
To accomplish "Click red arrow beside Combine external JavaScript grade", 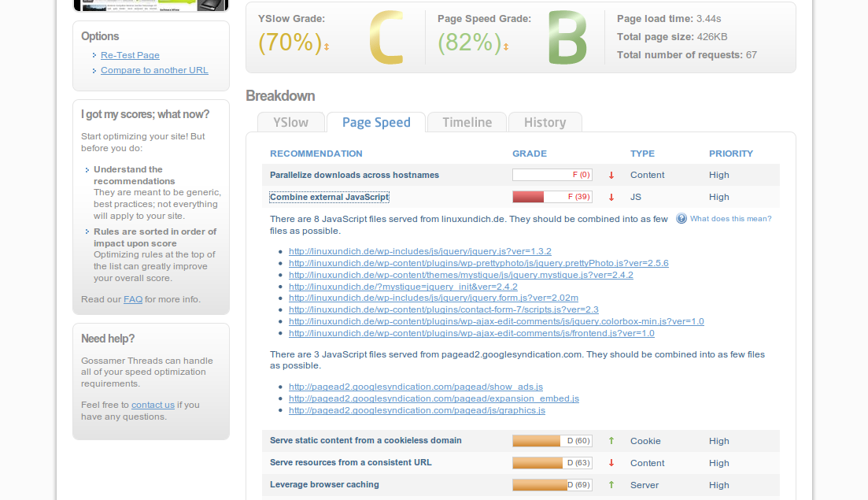I will [x=611, y=198].
